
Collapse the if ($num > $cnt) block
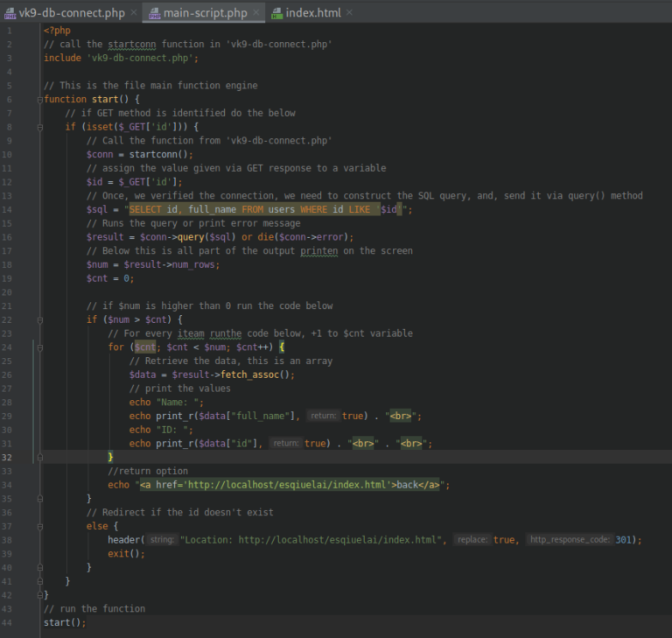pos(38,319)
